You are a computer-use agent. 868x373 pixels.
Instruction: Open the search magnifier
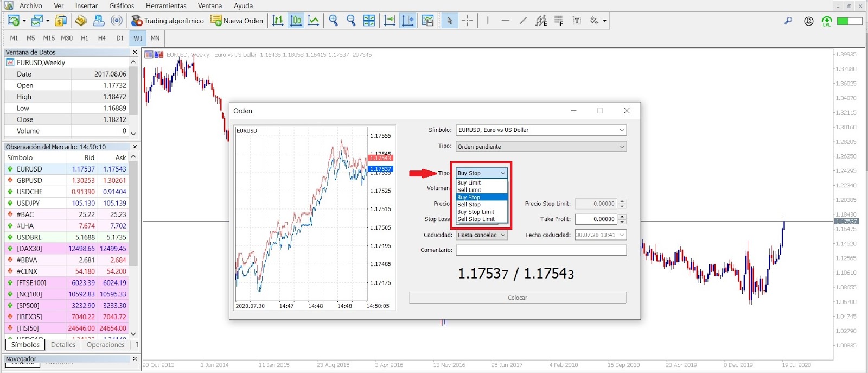[x=788, y=21]
